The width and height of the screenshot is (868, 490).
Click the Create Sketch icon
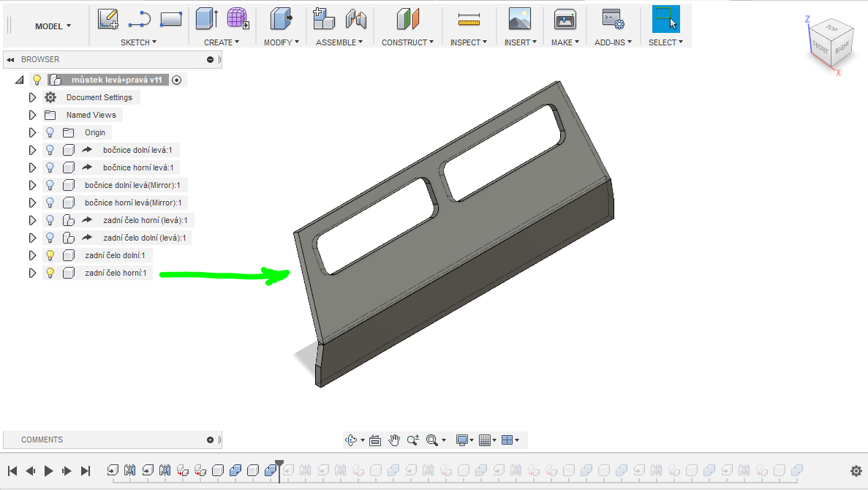pos(108,19)
